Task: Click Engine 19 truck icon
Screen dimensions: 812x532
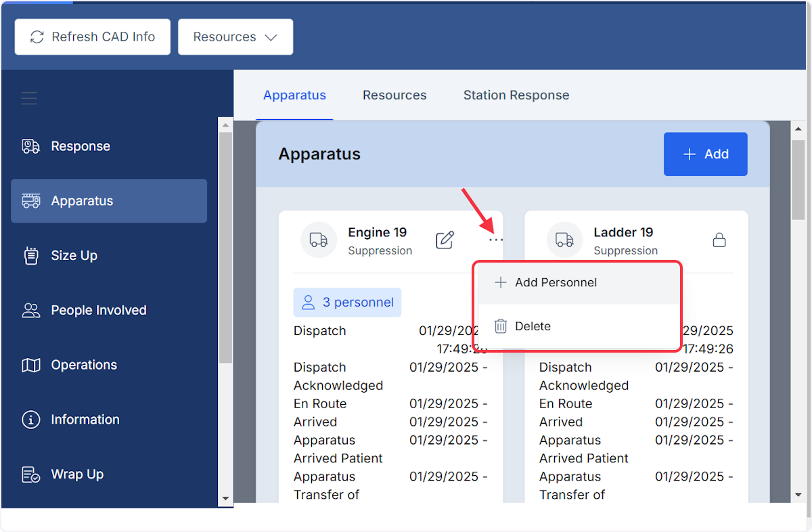Action: point(319,240)
